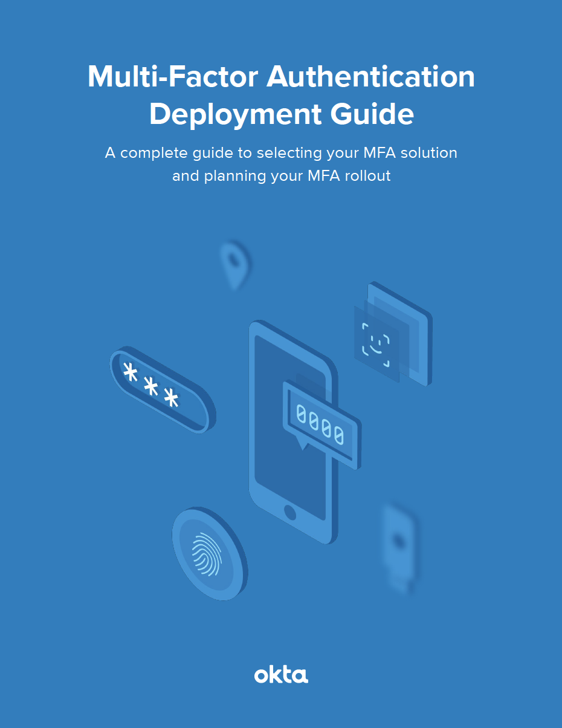Click the first asterisk in the password pill
Viewport: 562px width, 728px height.
131,372
